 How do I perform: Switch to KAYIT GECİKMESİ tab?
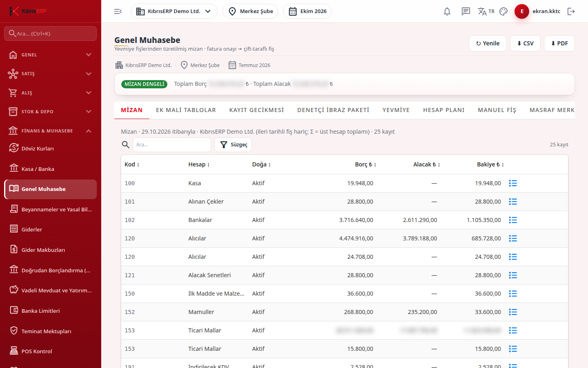(256, 110)
